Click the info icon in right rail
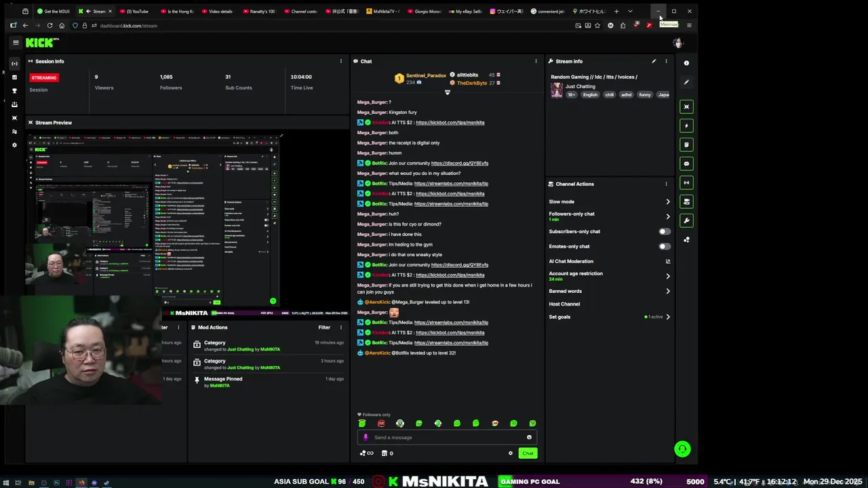 pos(686,63)
